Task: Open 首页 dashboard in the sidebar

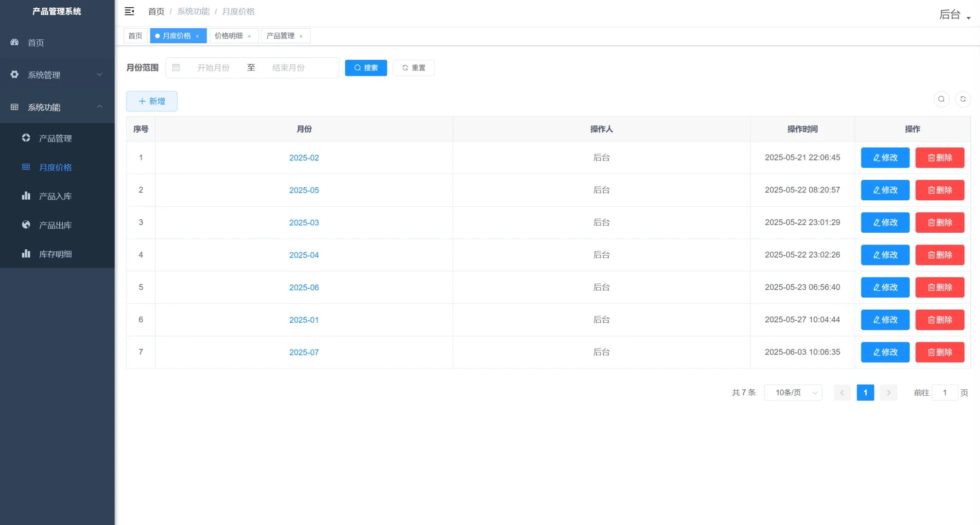Action: click(x=36, y=43)
